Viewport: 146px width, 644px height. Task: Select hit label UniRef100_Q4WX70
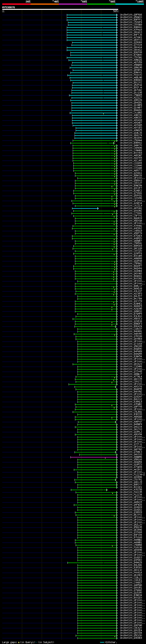click(x=131, y=145)
